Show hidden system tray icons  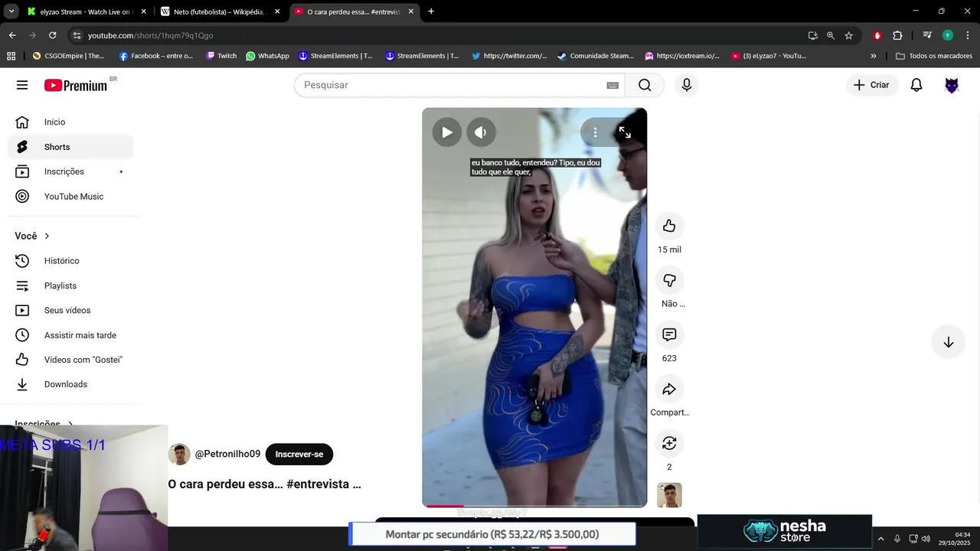coord(880,539)
